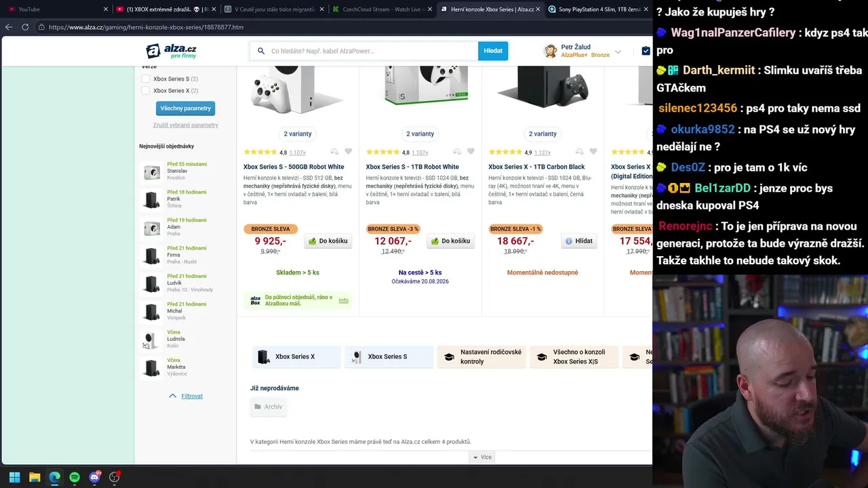Screen dimensions: 868x488
Task: Open 2 varianty for Series S 500GB
Action: 298,134
